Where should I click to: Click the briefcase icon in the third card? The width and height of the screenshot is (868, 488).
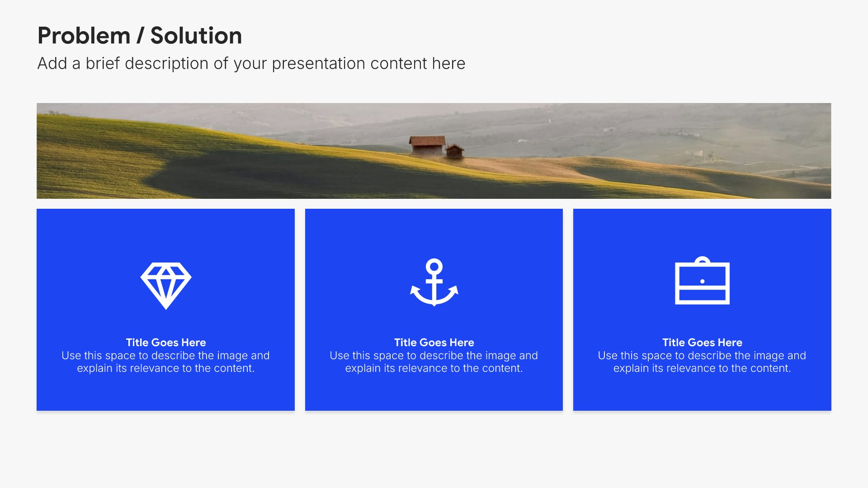click(702, 281)
